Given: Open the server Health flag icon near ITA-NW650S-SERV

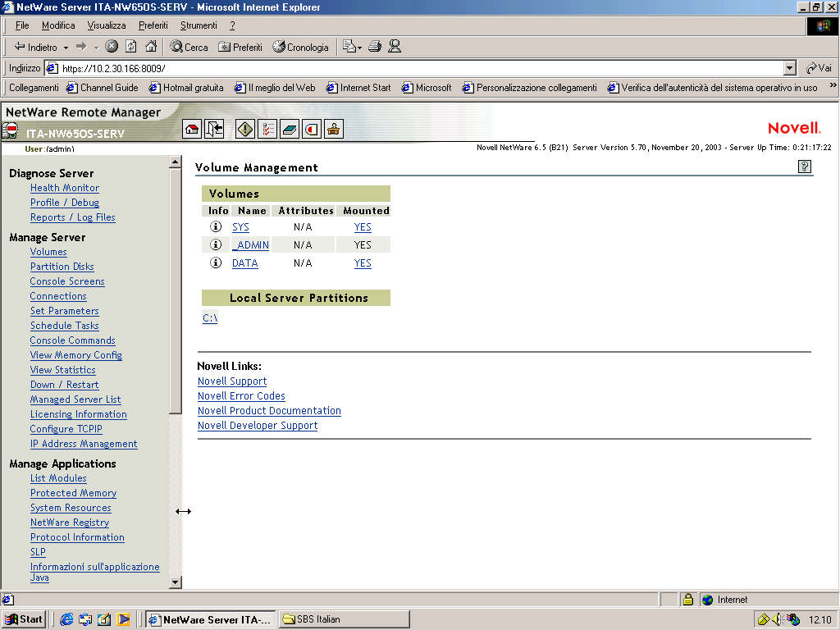Looking at the screenshot, I should [x=11, y=129].
